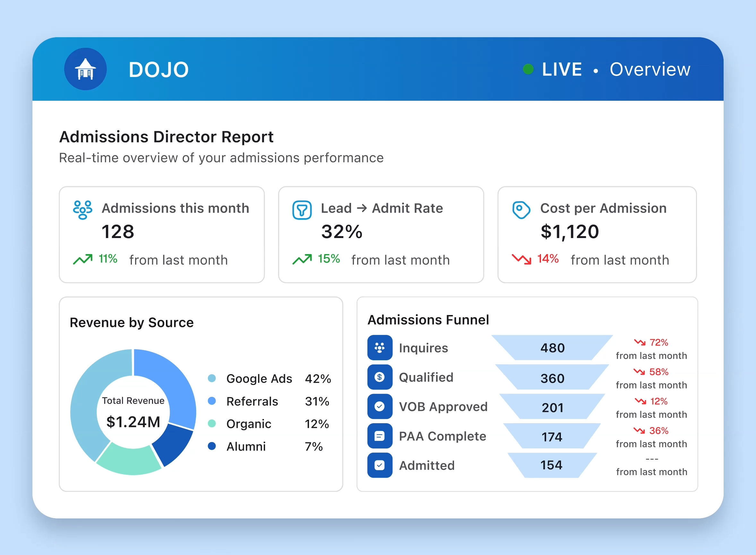The width and height of the screenshot is (756, 555).
Task: Click the 36% PAA Complete change value
Action: 658,430
